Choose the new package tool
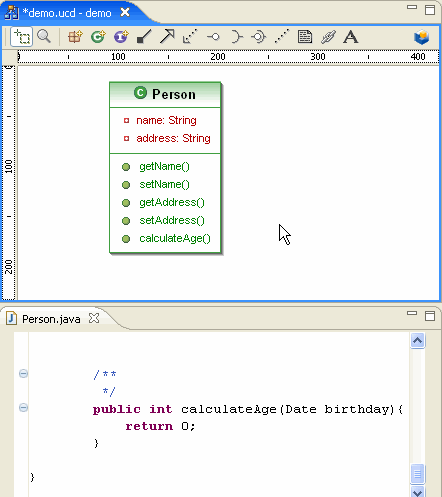 [x=75, y=37]
